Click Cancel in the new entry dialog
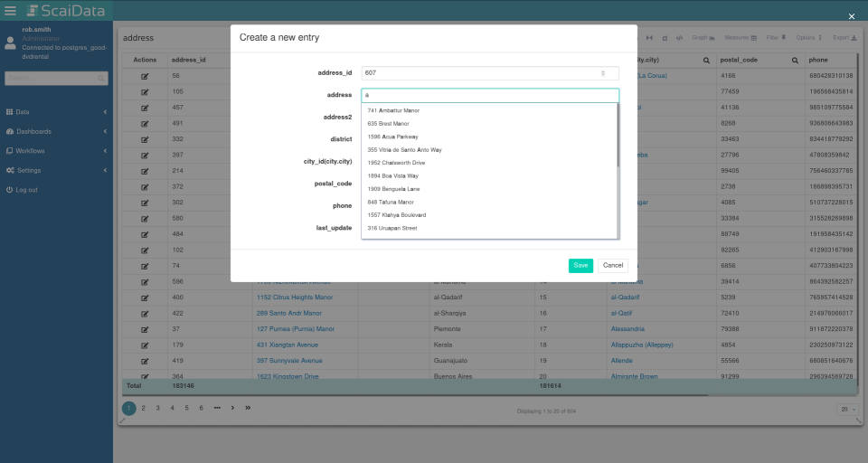The height and width of the screenshot is (463, 868). [x=613, y=266]
